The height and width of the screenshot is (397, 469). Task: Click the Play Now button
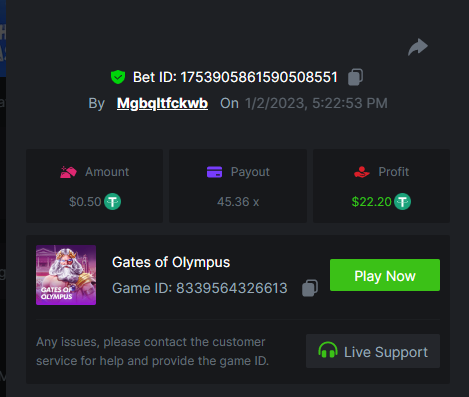[385, 275]
